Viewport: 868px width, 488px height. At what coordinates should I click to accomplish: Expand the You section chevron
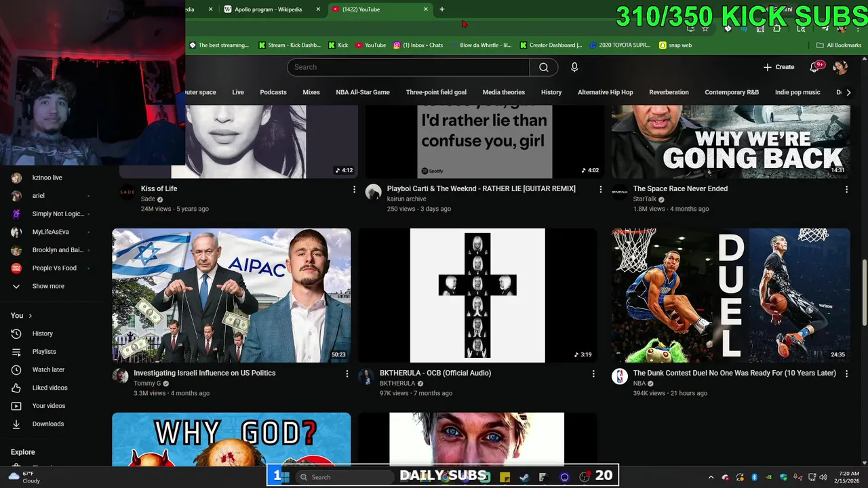point(30,316)
